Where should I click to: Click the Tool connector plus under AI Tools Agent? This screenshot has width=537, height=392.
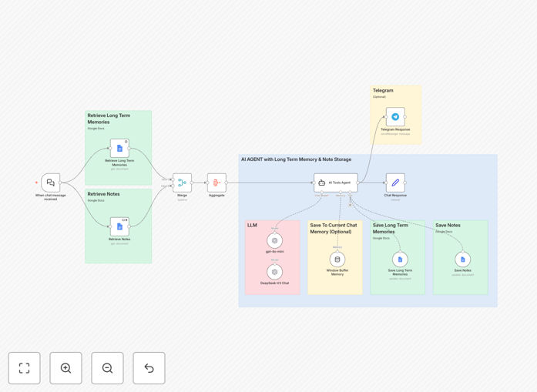350,205
